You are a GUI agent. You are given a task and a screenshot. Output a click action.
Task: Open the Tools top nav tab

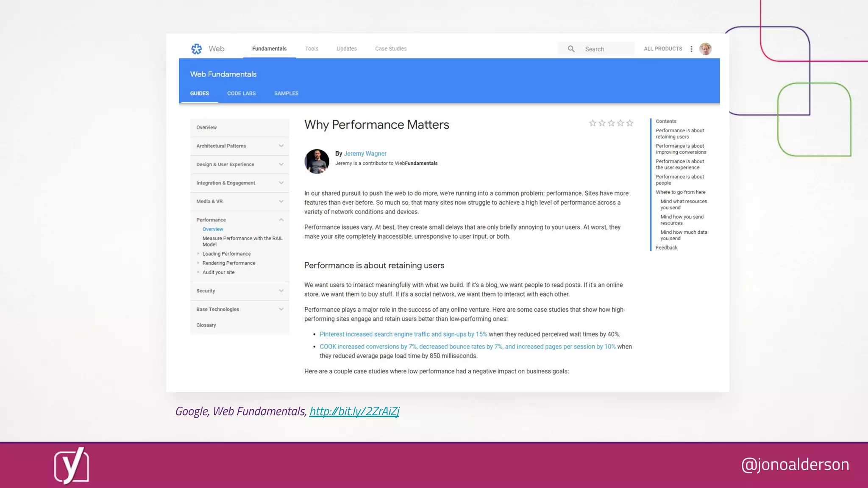pyautogui.click(x=312, y=49)
